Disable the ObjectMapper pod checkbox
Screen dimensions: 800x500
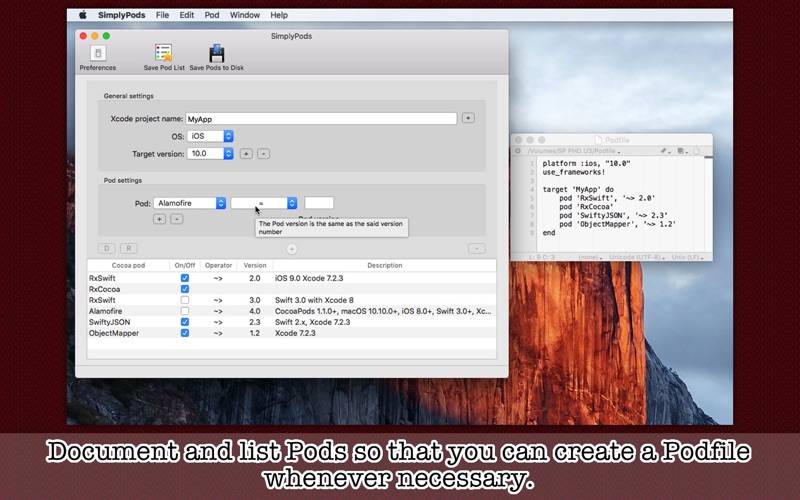point(185,333)
